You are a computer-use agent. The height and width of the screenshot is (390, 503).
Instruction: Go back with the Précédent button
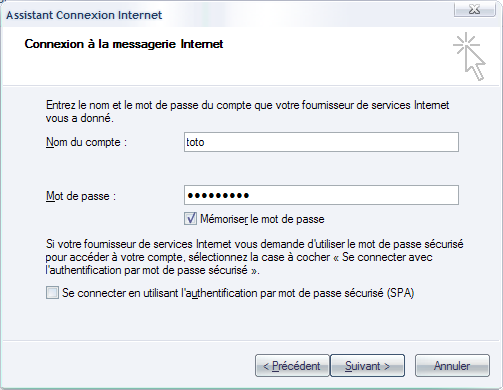[292, 366]
